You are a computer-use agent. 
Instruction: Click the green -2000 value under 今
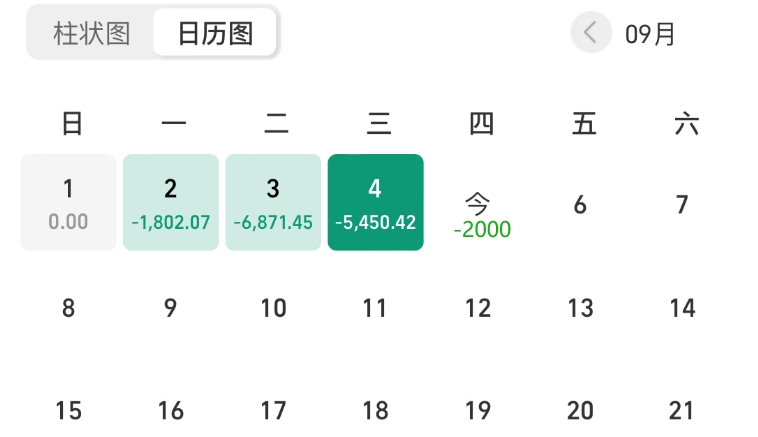pyautogui.click(x=482, y=229)
